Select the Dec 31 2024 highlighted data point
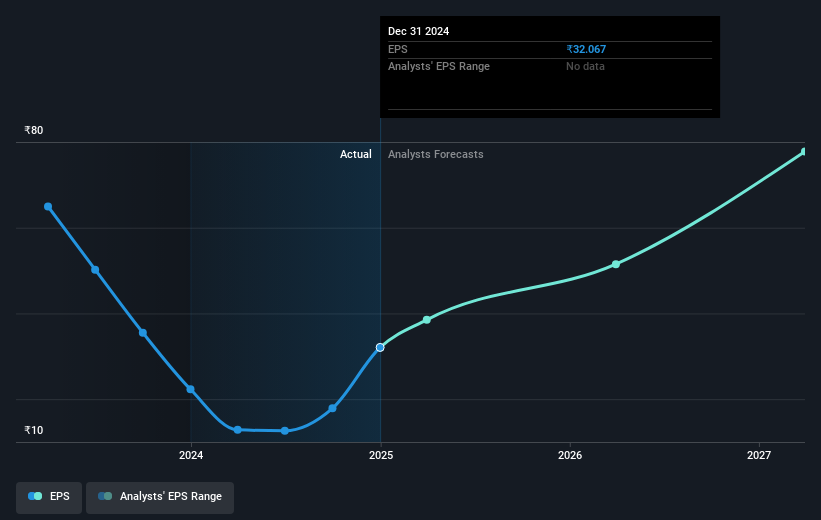The image size is (821, 520). click(x=380, y=348)
